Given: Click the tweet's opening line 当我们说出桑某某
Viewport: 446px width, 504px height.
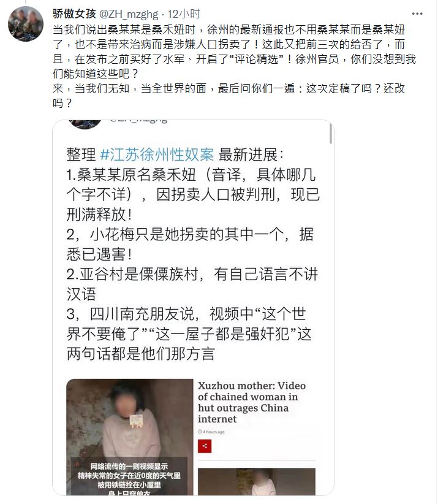Looking at the screenshot, I should coord(229,29).
